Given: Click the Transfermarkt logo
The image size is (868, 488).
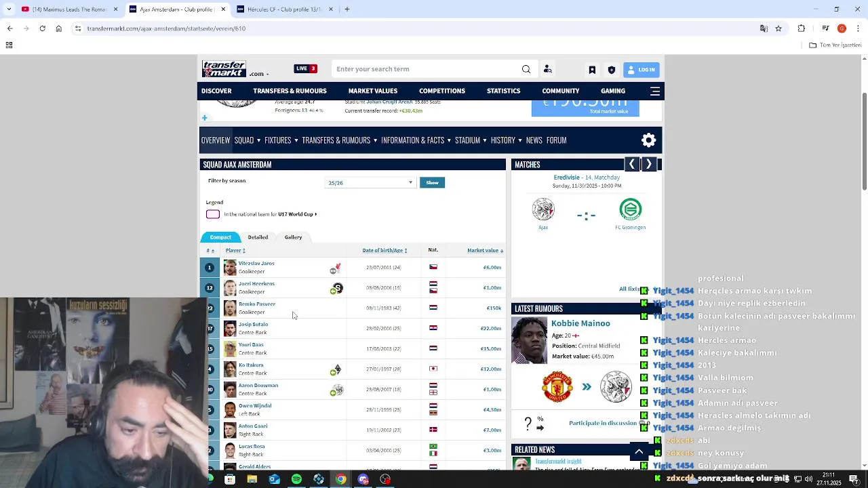Looking at the screenshot, I should pyautogui.click(x=224, y=69).
